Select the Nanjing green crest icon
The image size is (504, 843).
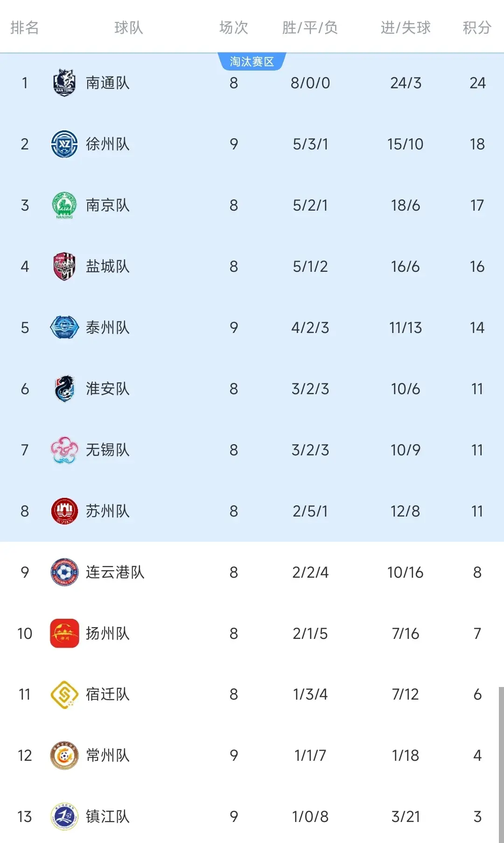pos(64,205)
